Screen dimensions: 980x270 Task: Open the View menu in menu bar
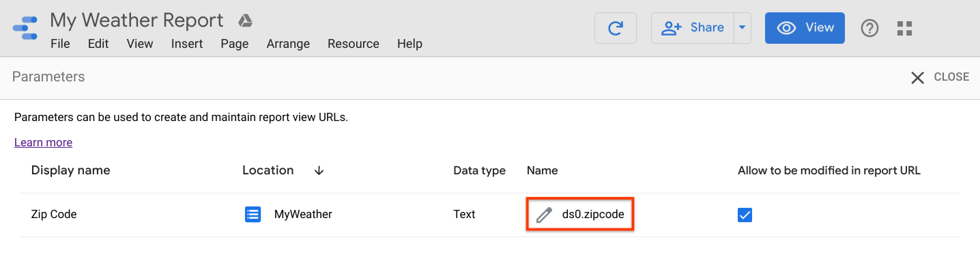(x=140, y=44)
